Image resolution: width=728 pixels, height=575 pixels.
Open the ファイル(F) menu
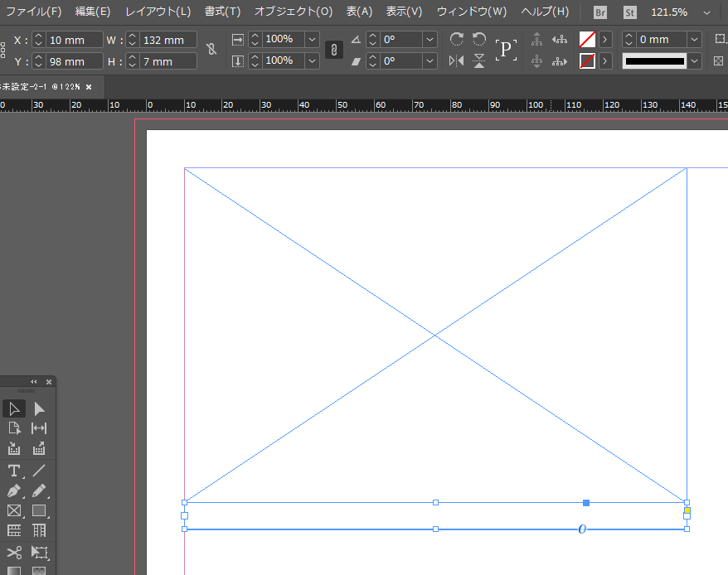33,12
